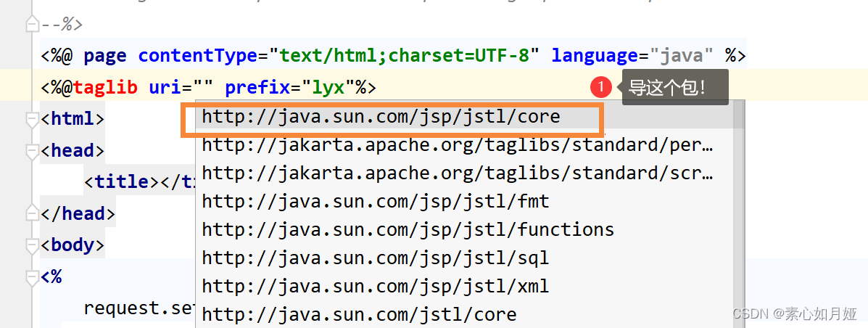Pick http://java.sun.com/jsp/jstl/fmt from the list
Screen dimensions: 868x328
click(x=464, y=202)
